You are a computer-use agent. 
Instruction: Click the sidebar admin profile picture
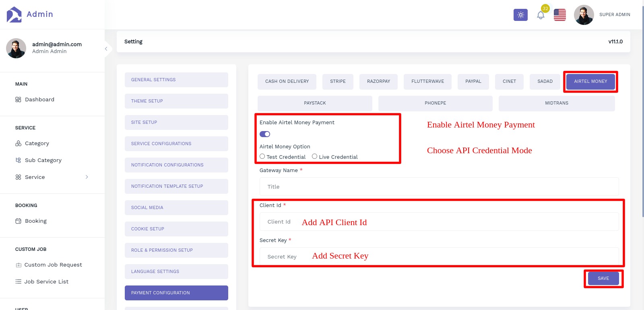[16, 48]
